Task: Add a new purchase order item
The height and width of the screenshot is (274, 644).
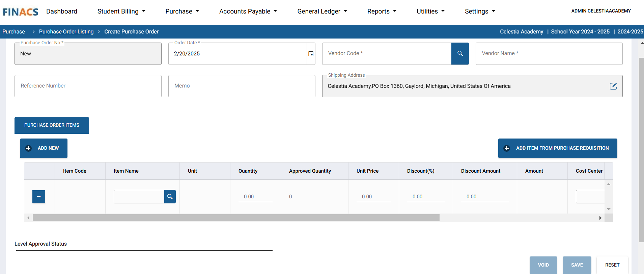Action: pyautogui.click(x=44, y=148)
